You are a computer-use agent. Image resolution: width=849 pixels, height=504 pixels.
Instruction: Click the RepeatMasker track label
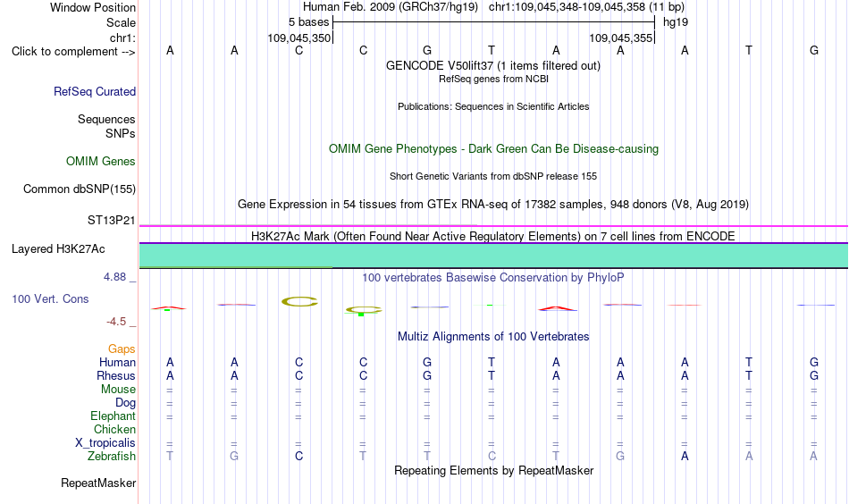point(98,483)
